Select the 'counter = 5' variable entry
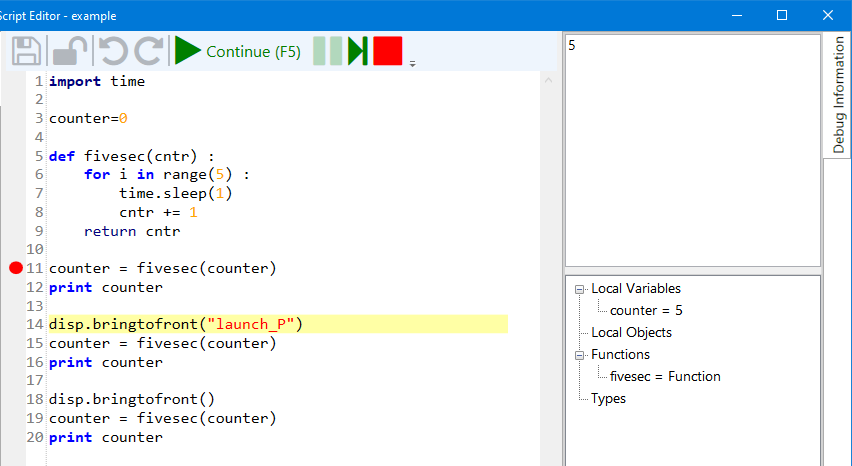The image size is (852, 466). click(x=646, y=311)
